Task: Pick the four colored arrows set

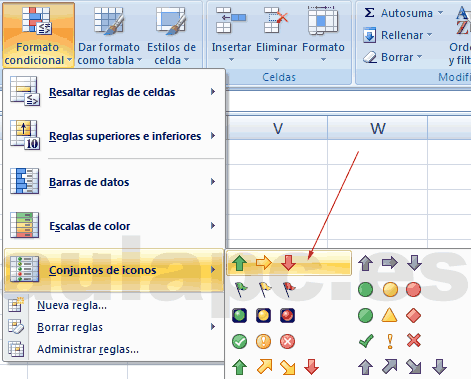Action: pyautogui.click(x=275, y=367)
